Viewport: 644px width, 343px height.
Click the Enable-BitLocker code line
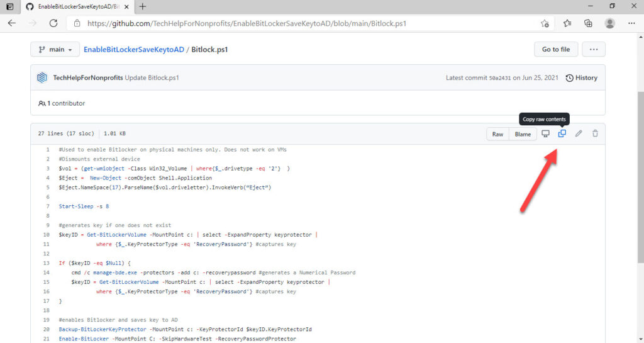click(x=177, y=339)
